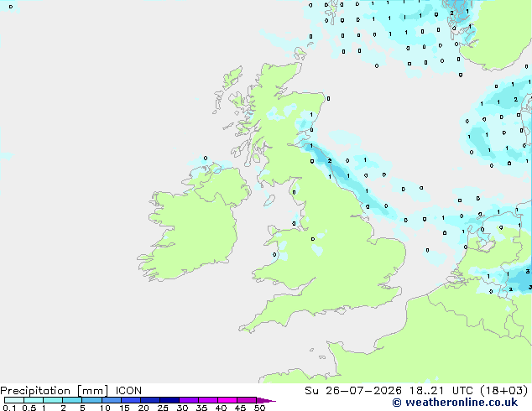532x411 pixels.
Task: Click the 1–2 mm legend color swatch
Action: (53, 400)
